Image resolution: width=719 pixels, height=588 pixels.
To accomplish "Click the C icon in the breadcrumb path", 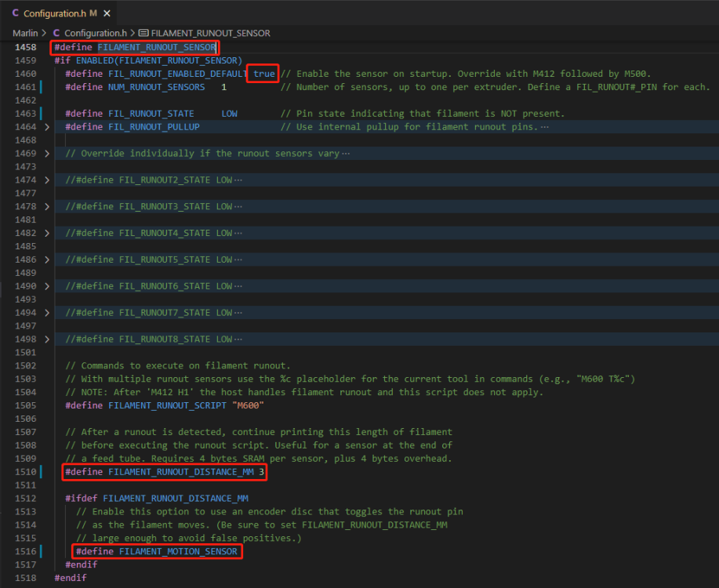I will pyautogui.click(x=56, y=33).
